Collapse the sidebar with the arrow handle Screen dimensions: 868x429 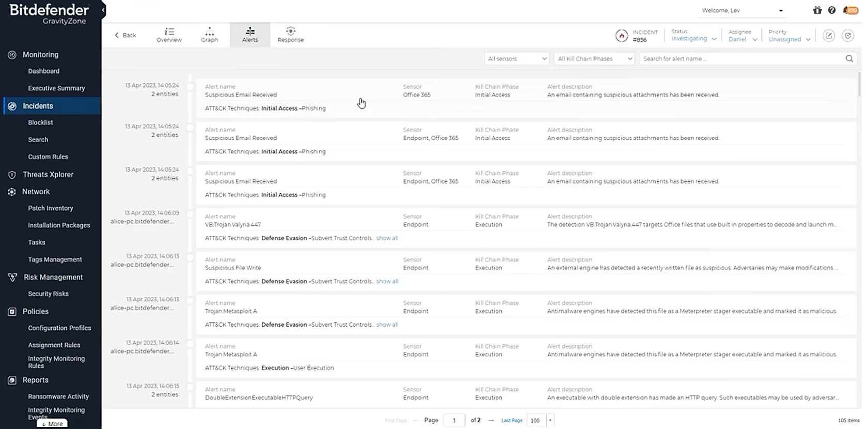(103, 10)
